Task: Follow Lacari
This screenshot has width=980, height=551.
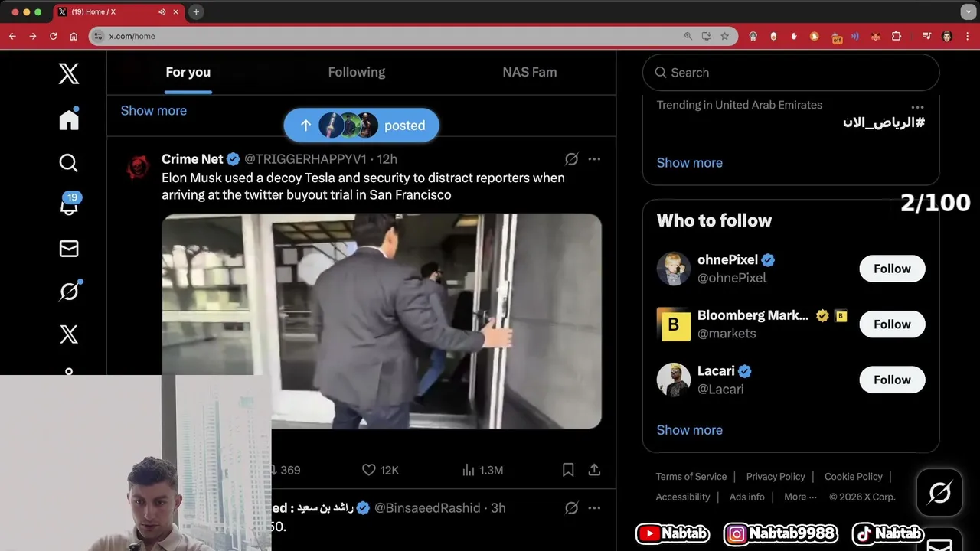Action: (892, 380)
